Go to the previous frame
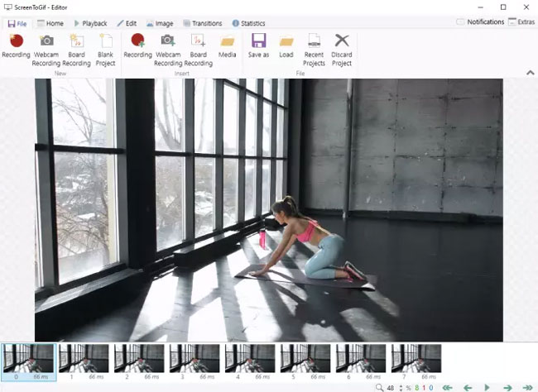 pyautogui.click(x=468, y=388)
